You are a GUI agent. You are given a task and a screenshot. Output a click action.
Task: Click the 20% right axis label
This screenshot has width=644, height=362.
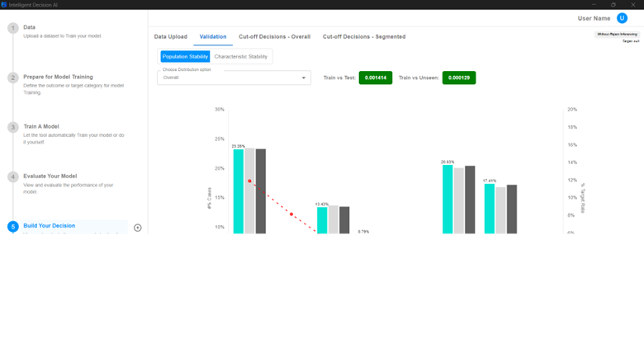click(572, 110)
